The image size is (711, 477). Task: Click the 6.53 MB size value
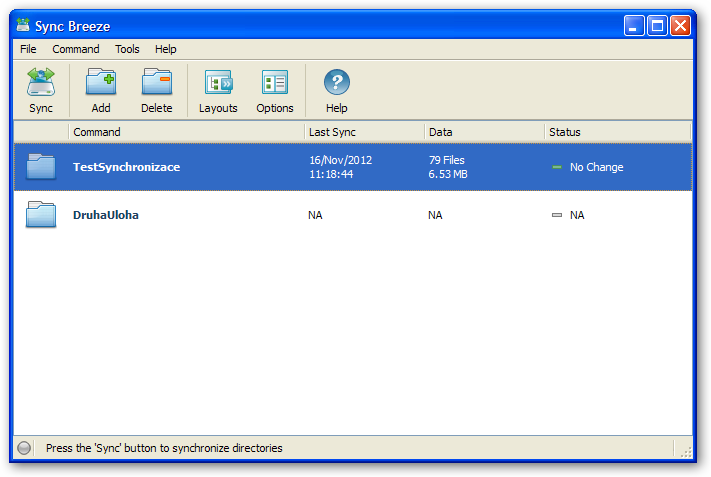coord(448,174)
